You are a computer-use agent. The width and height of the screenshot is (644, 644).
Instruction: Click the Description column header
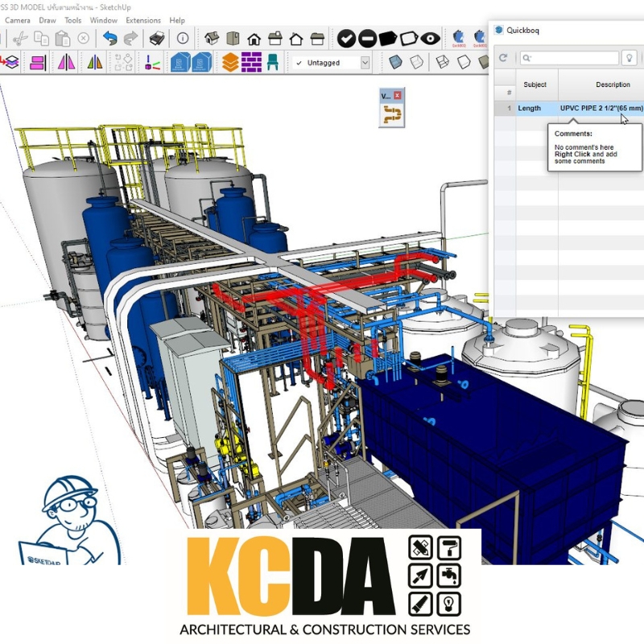point(613,85)
